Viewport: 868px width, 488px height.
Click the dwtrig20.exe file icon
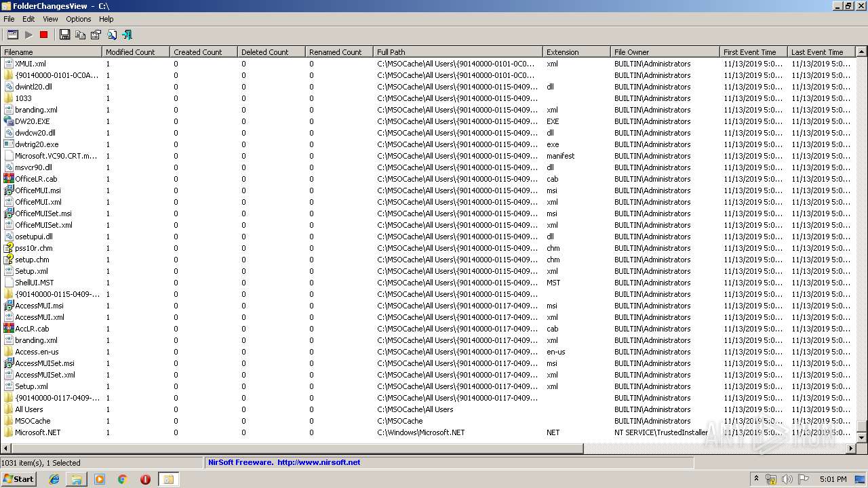(9, 144)
